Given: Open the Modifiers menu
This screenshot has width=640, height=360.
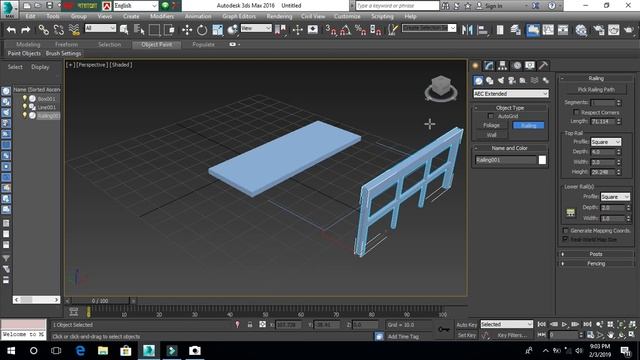Looking at the screenshot, I should point(162,16).
